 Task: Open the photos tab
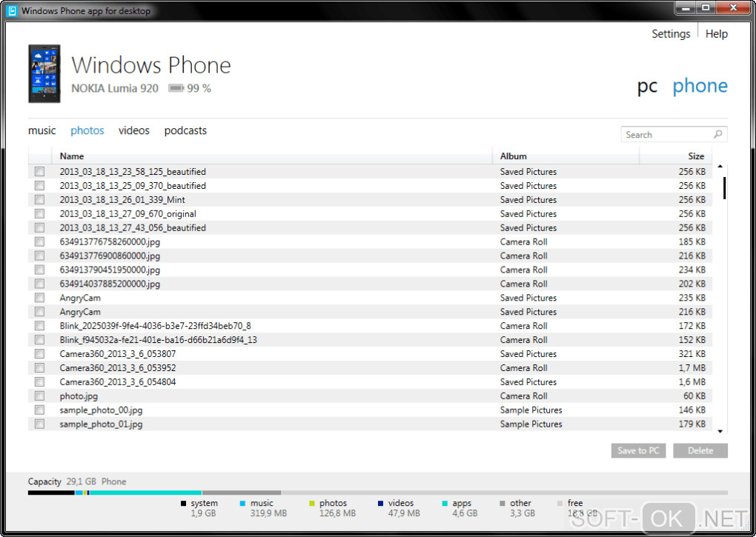click(x=87, y=130)
